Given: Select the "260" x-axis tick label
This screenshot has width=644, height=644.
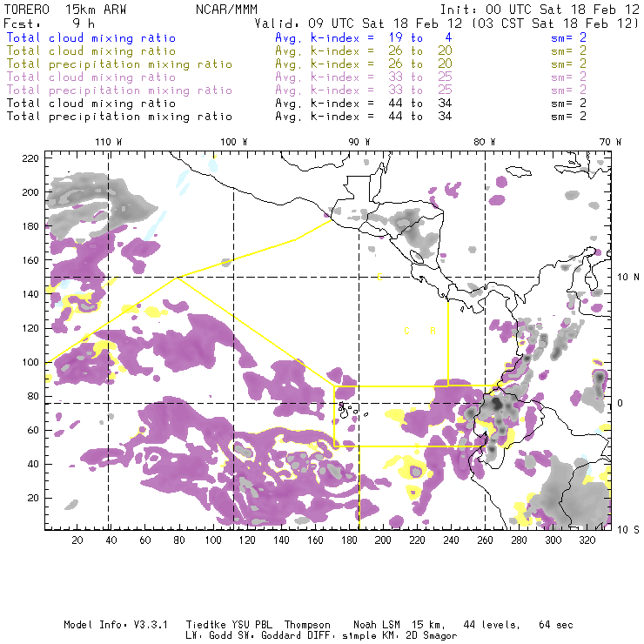Looking at the screenshot, I should (485, 540).
